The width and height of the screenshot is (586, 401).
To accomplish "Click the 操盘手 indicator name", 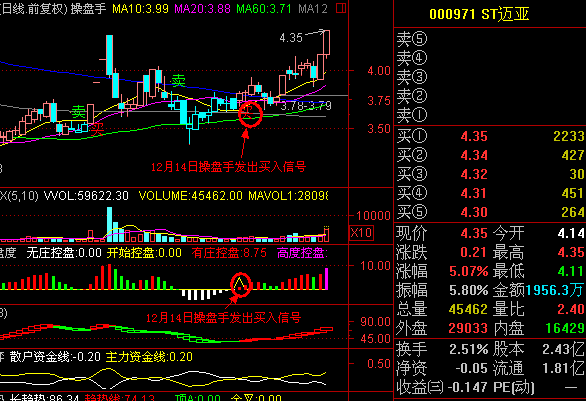I will tap(88, 9).
